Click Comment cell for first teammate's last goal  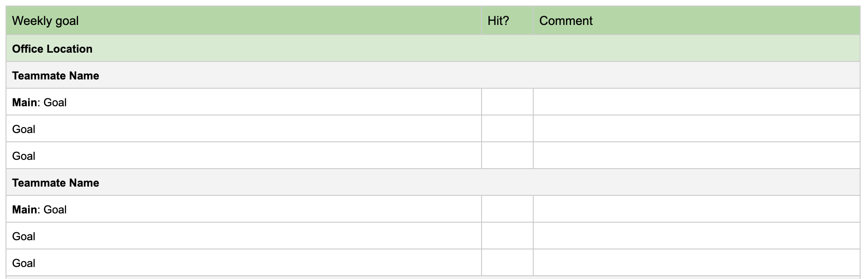(x=696, y=156)
